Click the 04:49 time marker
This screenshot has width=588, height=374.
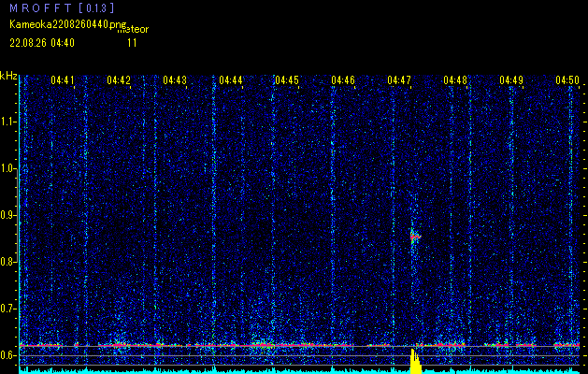tap(511, 79)
